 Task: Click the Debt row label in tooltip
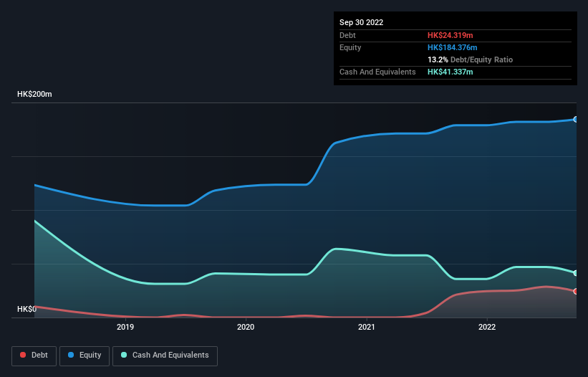[347, 35]
